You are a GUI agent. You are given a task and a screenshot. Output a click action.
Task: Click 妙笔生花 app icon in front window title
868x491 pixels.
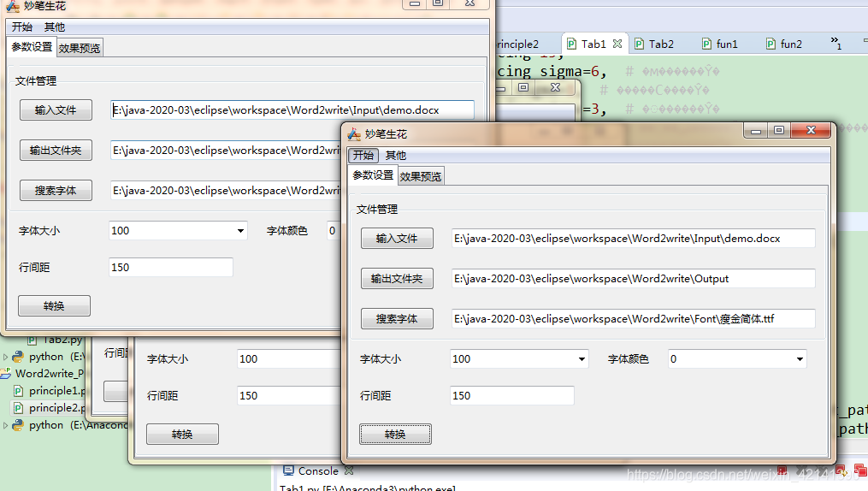354,133
